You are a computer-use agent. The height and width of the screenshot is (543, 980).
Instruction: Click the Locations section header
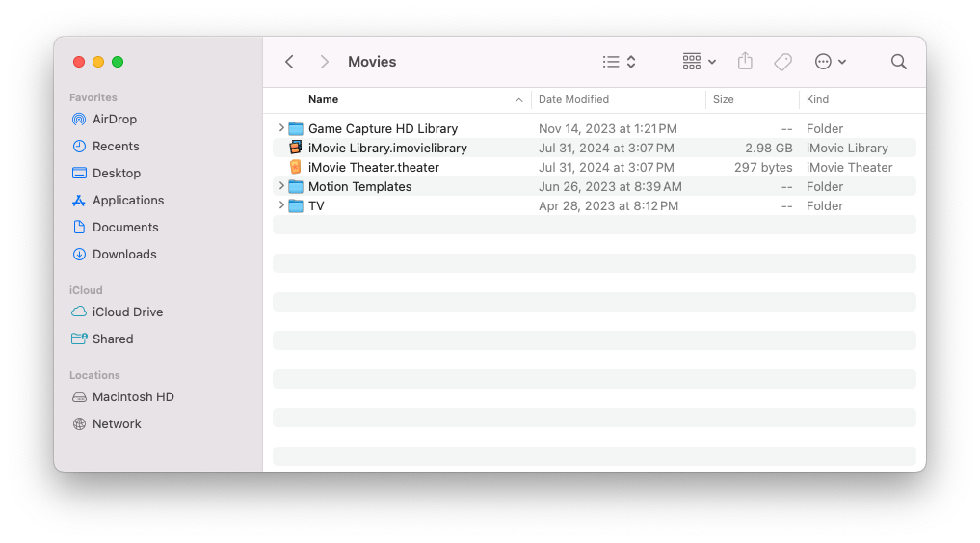[x=94, y=375]
